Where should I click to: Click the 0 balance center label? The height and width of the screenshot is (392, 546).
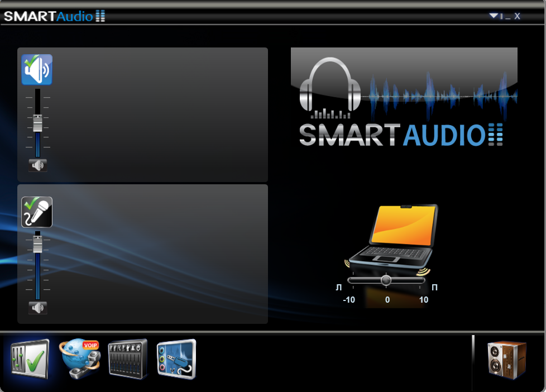click(387, 300)
